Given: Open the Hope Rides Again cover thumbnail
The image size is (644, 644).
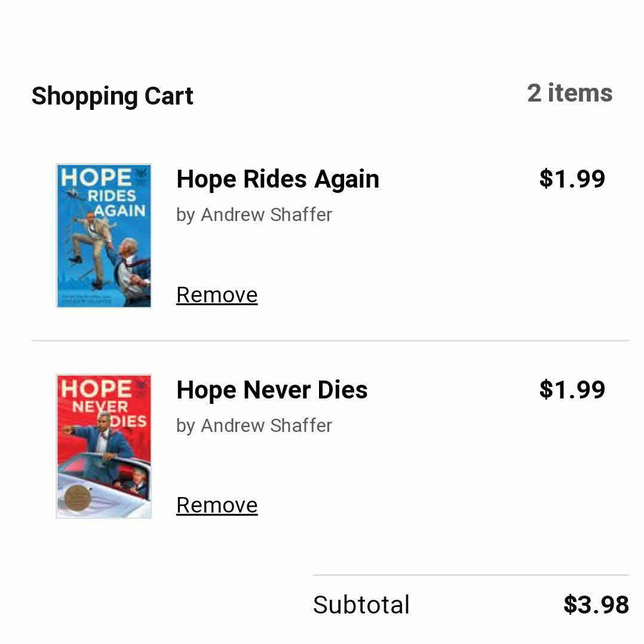Looking at the screenshot, I should pos(103,235).
